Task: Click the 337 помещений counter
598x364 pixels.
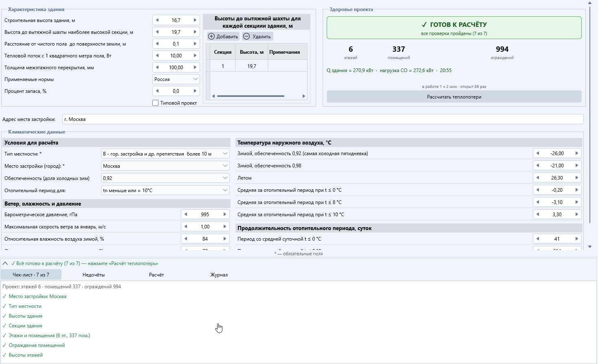Action: click(x=399, y=53)
